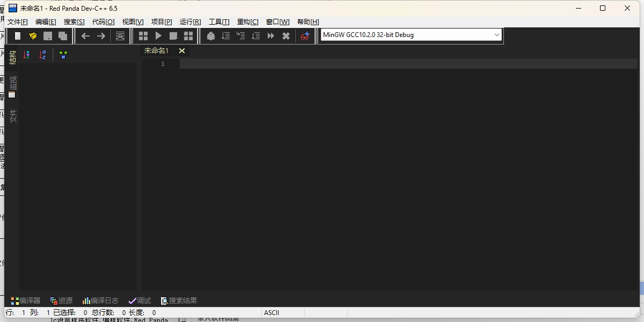
Task: Open the 重构[C] menu
Action: (248, 22)
